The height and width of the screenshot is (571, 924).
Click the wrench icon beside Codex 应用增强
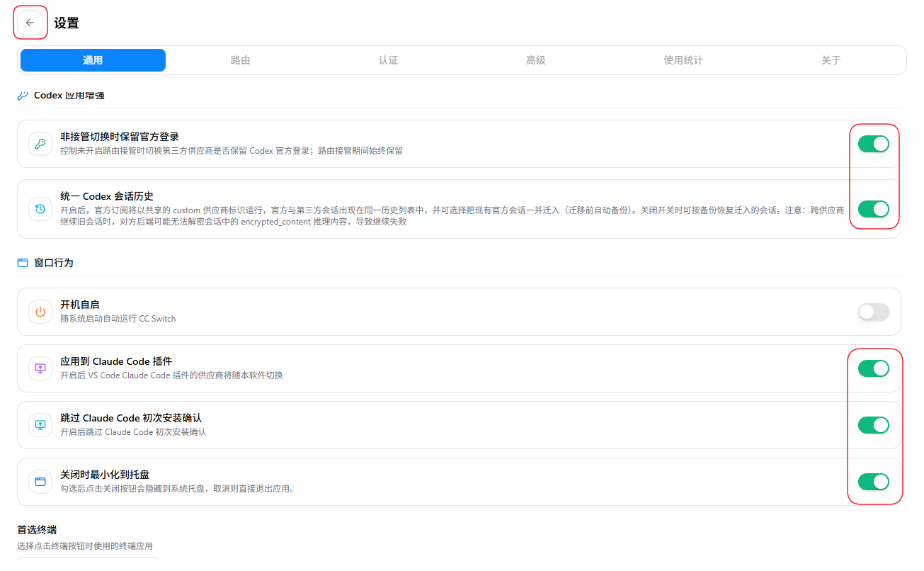point(23,95)
